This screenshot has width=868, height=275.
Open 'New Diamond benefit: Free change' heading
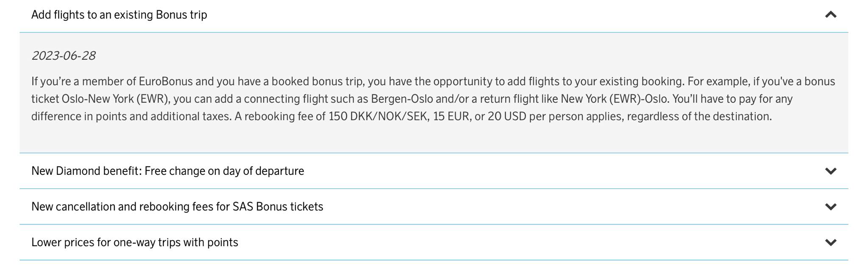(x=167, y=171)
